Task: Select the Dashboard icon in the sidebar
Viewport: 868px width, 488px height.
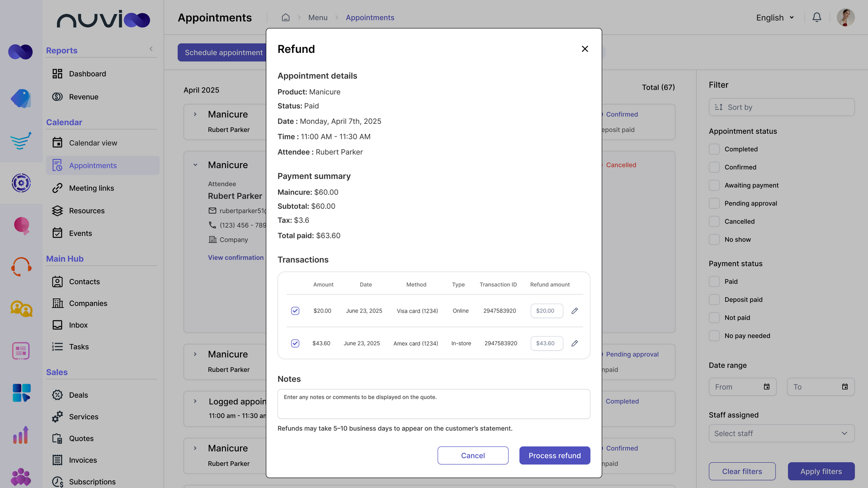Action: [x=57, y=74]
